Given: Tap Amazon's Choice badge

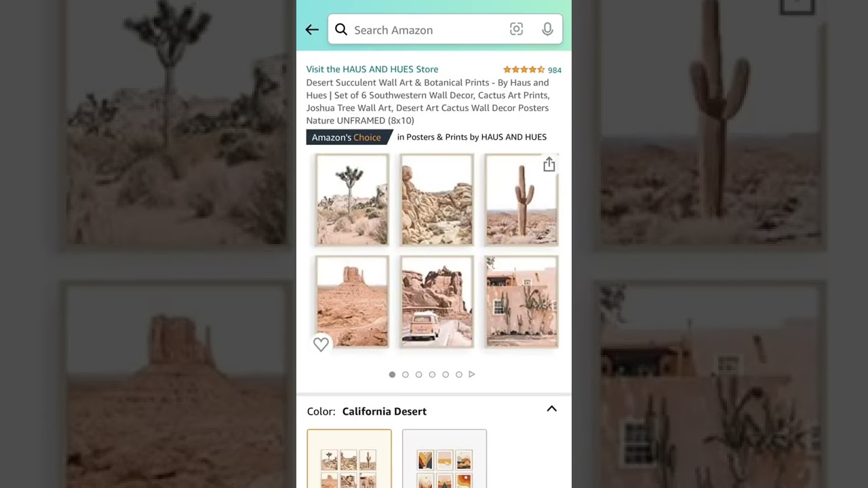Looking at the screenshot, I should (x=349, y=137).
